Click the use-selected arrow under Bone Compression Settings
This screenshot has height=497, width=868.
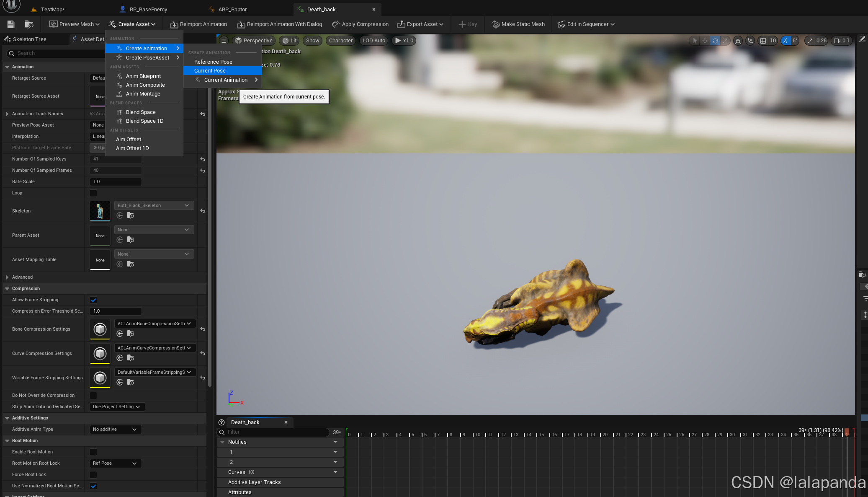tap(120, 334)
